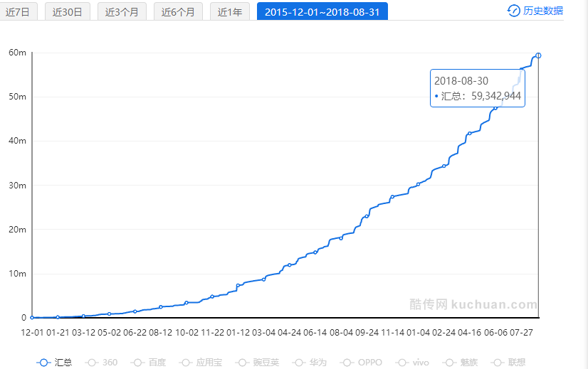Toggle the 汇总 legend series
Image resolution: width=588 pixels, height=369 pixels.
55,362
